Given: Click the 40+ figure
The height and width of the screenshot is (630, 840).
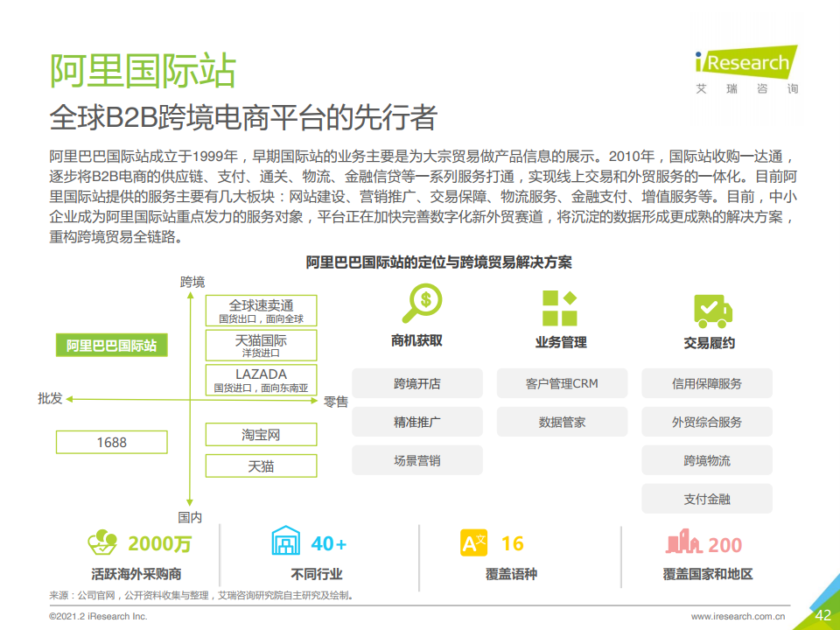Looking at the screenshot, I should point(329,543).
